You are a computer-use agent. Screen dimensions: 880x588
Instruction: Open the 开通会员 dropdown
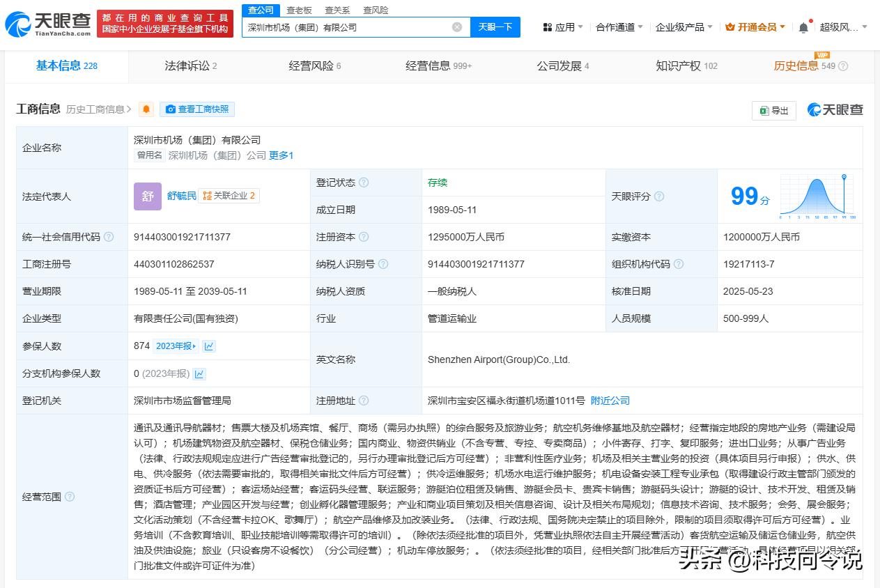[x=755, y=27]
